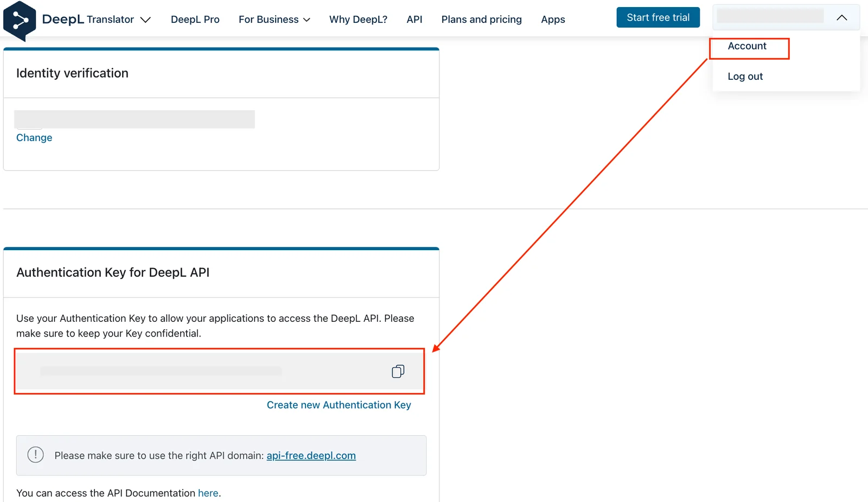Choose Log out from user menu
The width and height of the screenshot is (868, 502).
[x=745, y=77]
